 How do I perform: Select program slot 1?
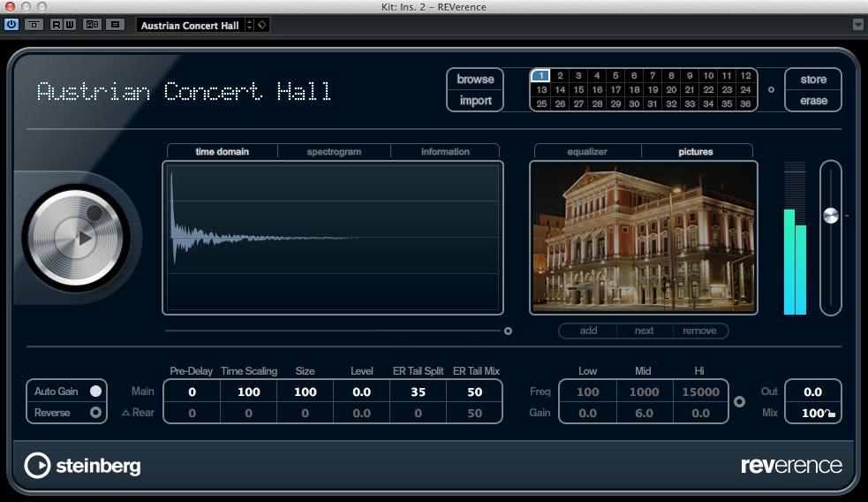pos(540,75)
